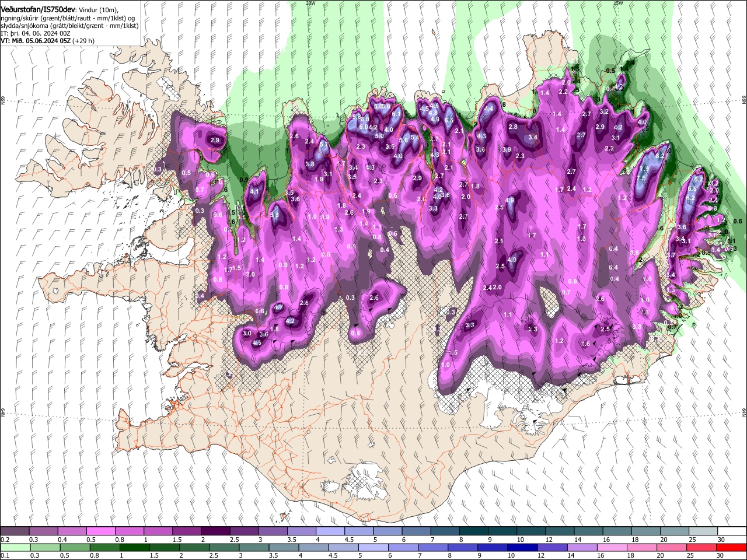This screenshot has height=560, width=747.
Task: Pick the dark teal 8–9 snow scale swatch
Action: (x=474, y=531)
